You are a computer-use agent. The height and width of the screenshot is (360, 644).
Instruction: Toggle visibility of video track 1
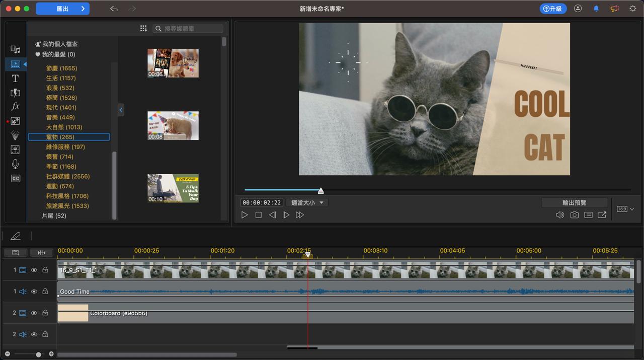(x=34, y=270)
